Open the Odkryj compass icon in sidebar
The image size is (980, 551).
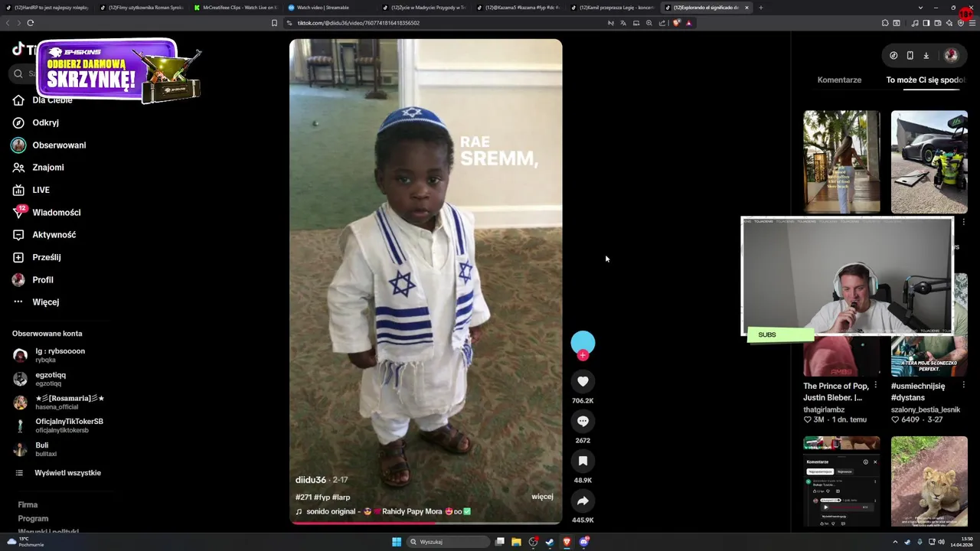tap(18, 122)
